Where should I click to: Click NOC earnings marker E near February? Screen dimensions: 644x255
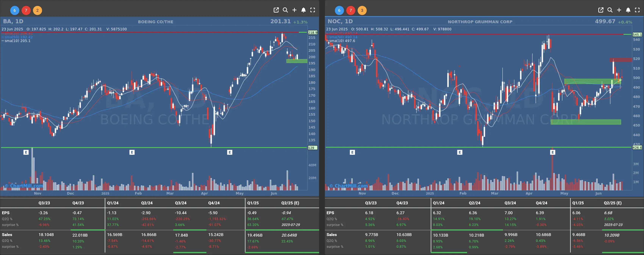460,152
